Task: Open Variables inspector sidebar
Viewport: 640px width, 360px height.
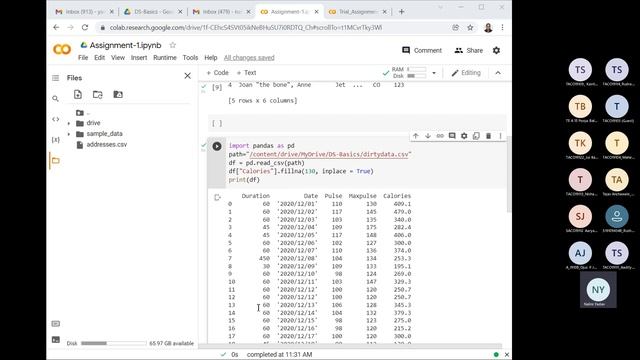Action: click(56, 140)
